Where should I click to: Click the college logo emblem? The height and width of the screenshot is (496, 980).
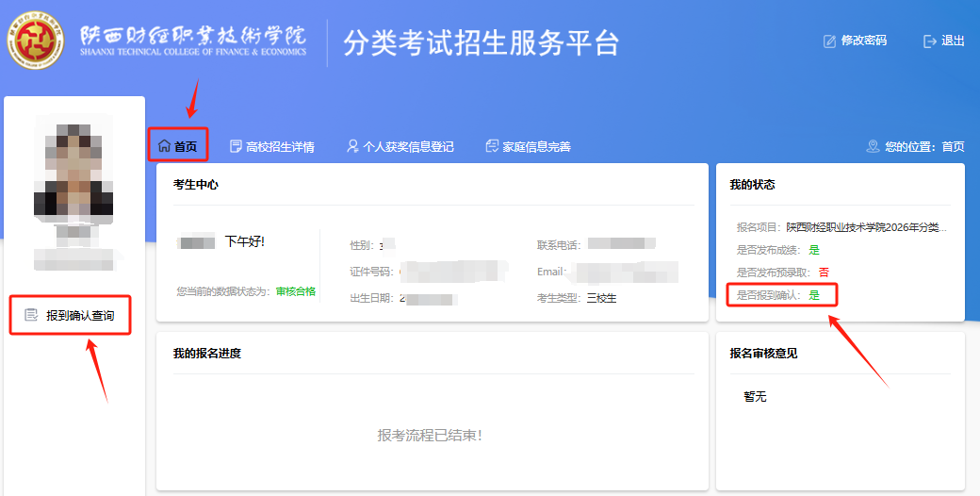[x=39, y=41]
